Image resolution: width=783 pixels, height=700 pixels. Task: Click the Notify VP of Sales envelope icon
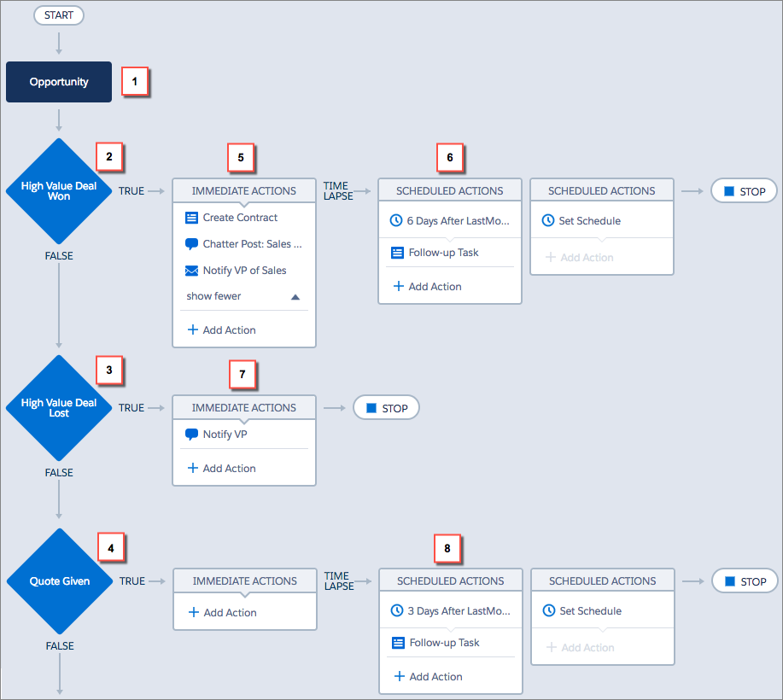pyautogui.click(x=191, y=271)
